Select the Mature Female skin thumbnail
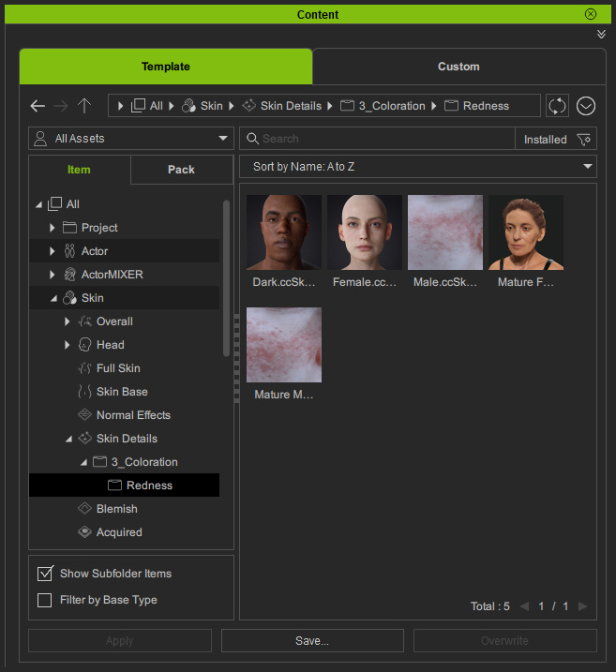The height and width of the screenshot is (672, 616). [x=526, y=232]
